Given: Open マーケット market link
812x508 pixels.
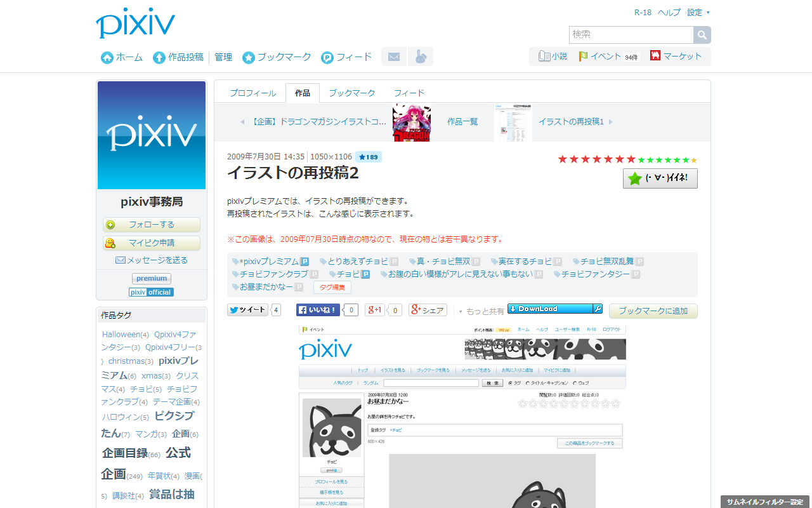Looking at the screenshot, I should tap(676, 56).
